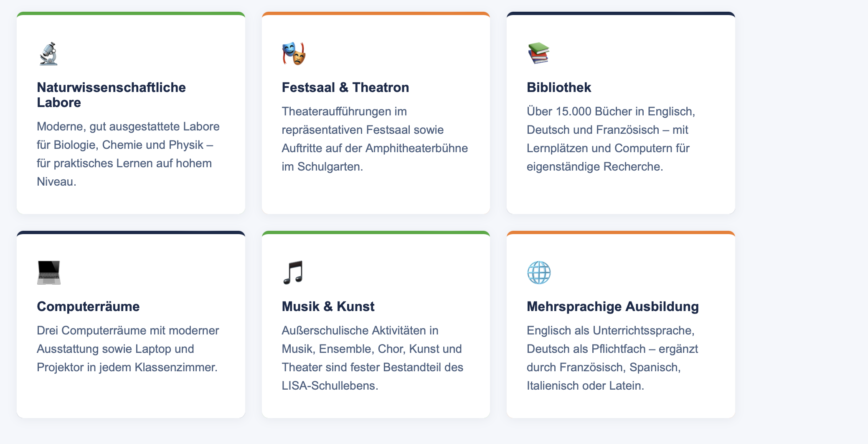Select the Musik & Kunst title
Image resolution: width=868 pixels, height=444 pixels.
click(x=328, y=306)
